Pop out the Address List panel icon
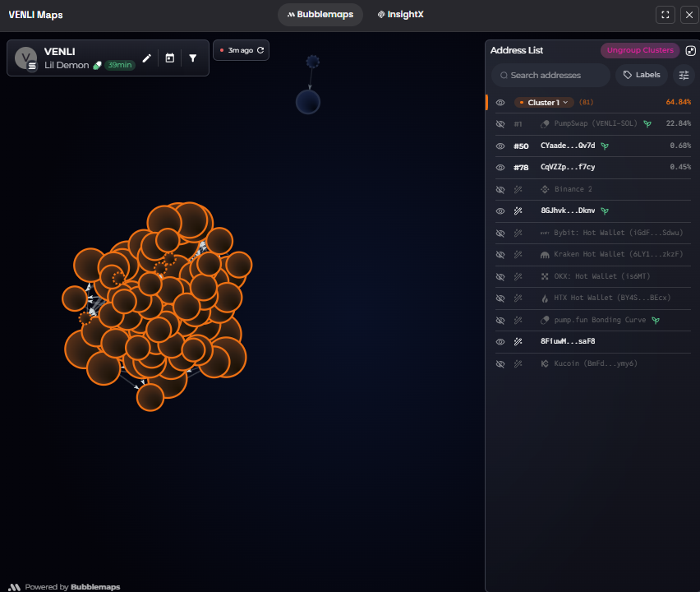The width and height of the screenshot is (700, 592). [x=691, y=50]
